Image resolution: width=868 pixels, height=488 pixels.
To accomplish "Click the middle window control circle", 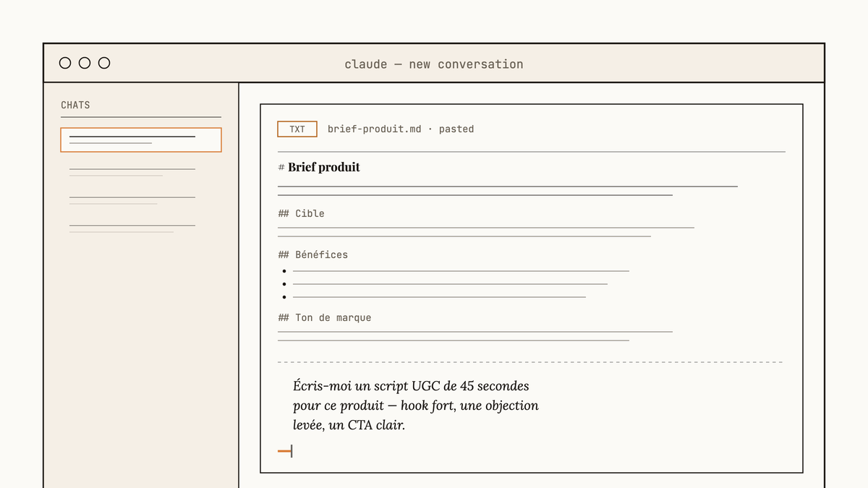I will point(85,63).
